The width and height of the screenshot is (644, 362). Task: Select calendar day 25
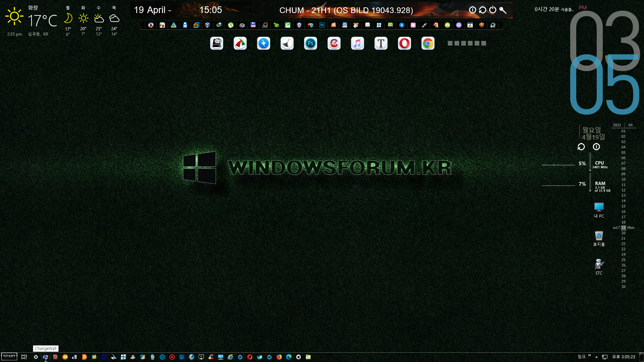(624, 260)
